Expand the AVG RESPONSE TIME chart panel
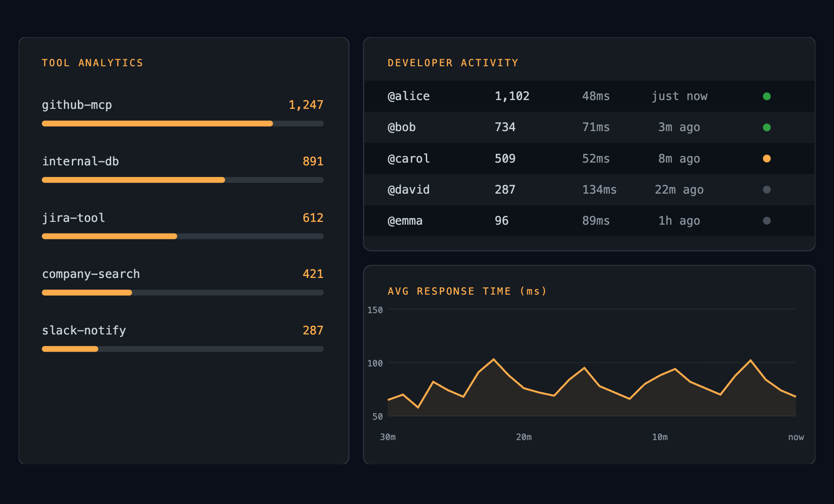The width and height of the screenshot is (834, 504). point(468,291)
